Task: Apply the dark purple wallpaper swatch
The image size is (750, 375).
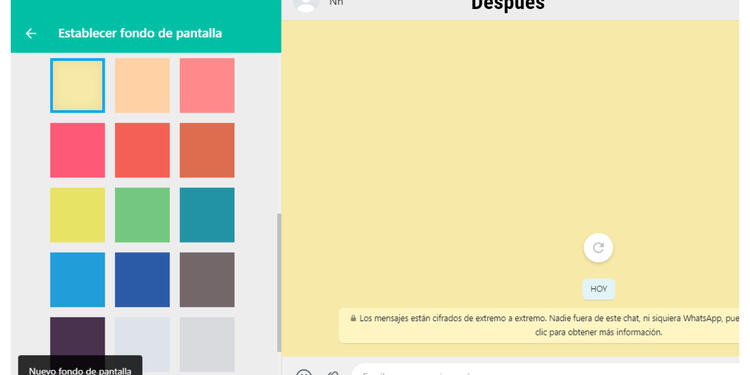Action: pyautogui.click(x=77, y=336)
